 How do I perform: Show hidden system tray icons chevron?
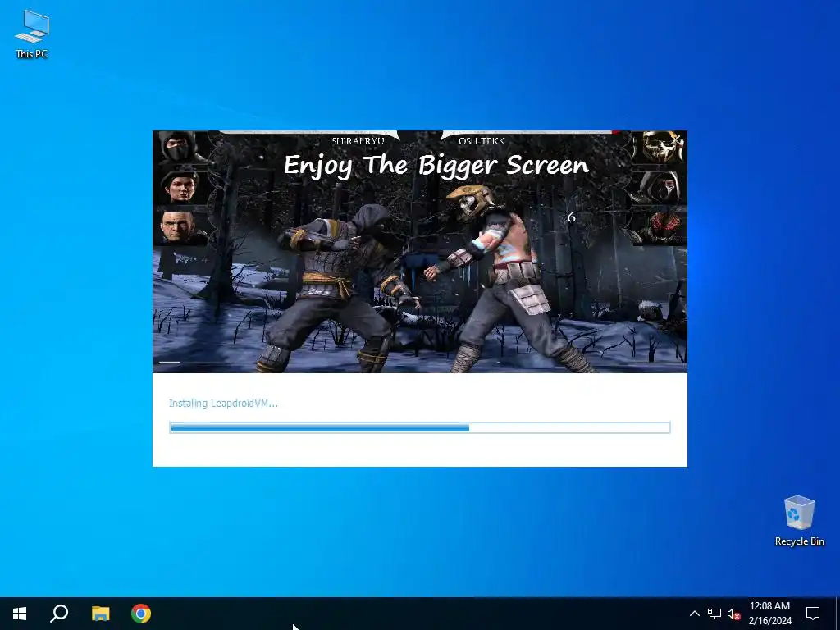pyautogui.click(x=694, y=614)
